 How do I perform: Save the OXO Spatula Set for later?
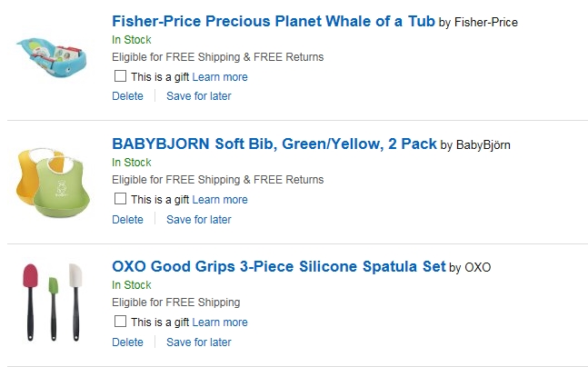[198, 342]
